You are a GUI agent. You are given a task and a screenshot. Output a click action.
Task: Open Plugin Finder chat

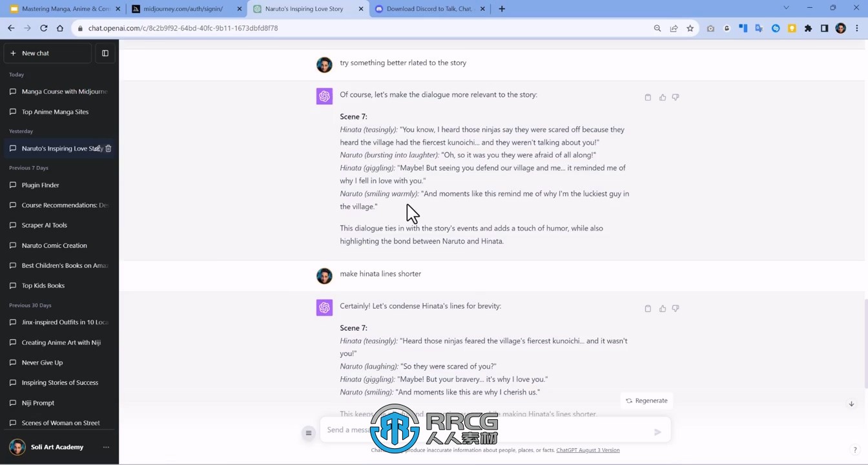point(59,185)
